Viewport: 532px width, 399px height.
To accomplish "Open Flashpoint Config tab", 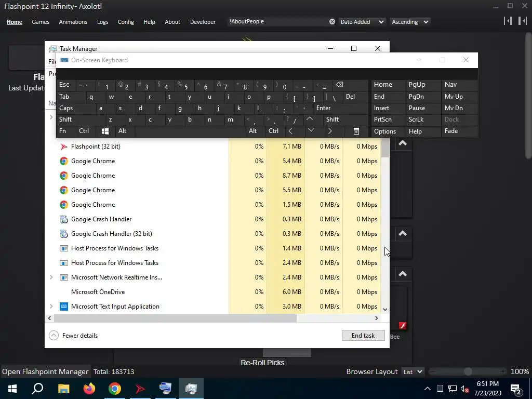I will (x=126, y=22).
